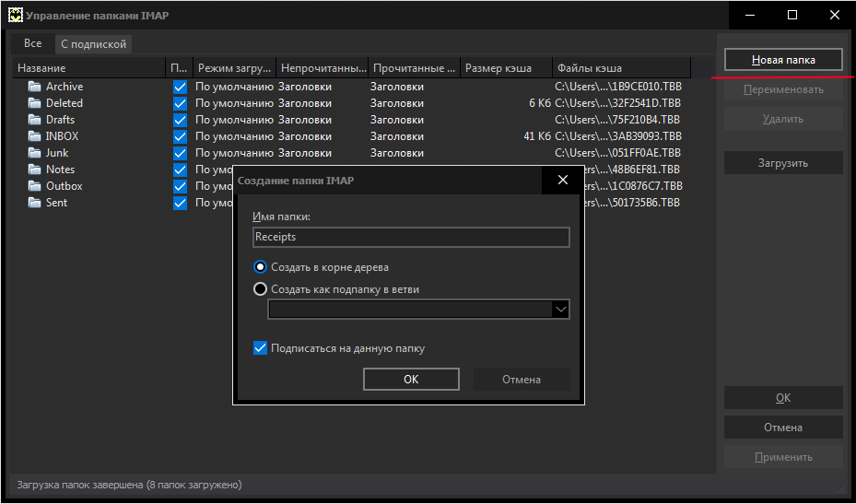Select 'Создать в корне дерева' radio button
856x504 pixels.
[261, 267]
